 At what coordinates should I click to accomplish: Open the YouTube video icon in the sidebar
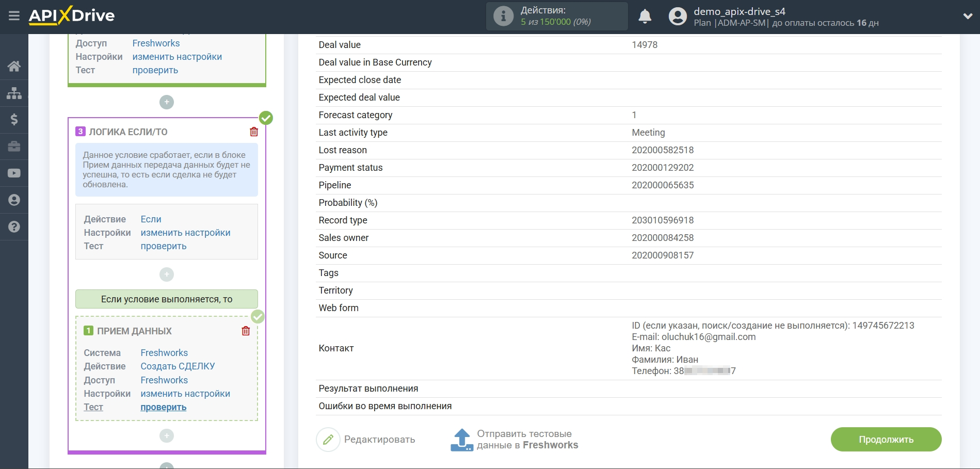click(x=14, y=173)
